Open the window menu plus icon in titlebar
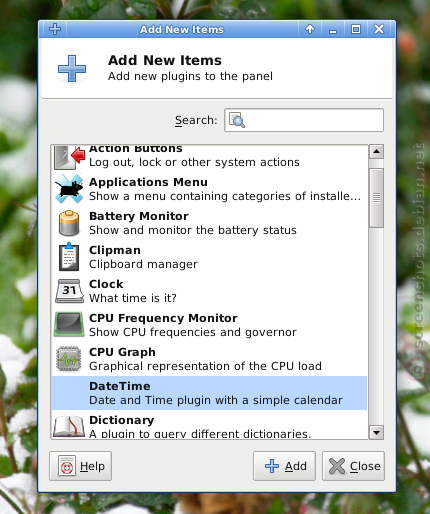The height and width of the screenshot is (514, 430). click(x=55, y=29)
